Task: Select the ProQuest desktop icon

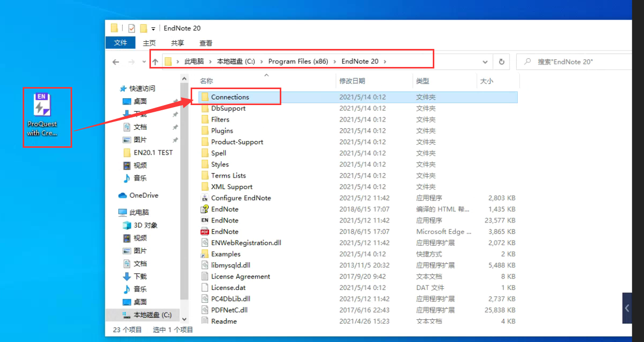Action: point(42,114)
